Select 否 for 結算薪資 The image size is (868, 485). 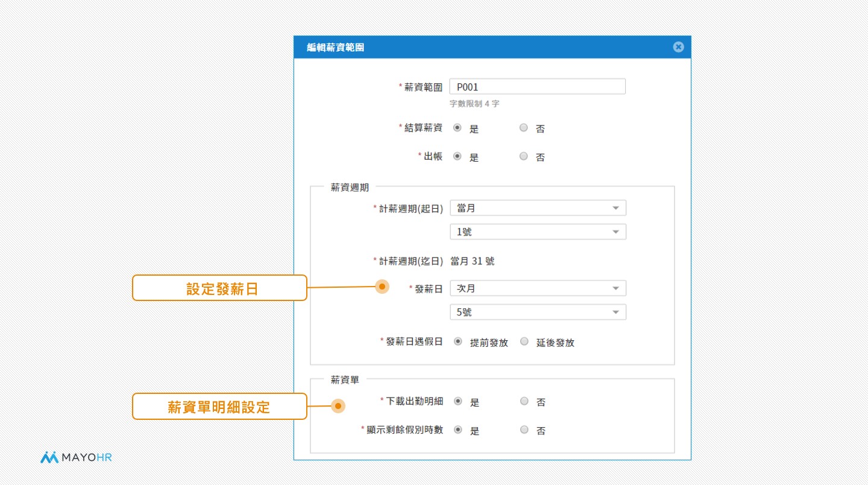[x=524, y=128]
